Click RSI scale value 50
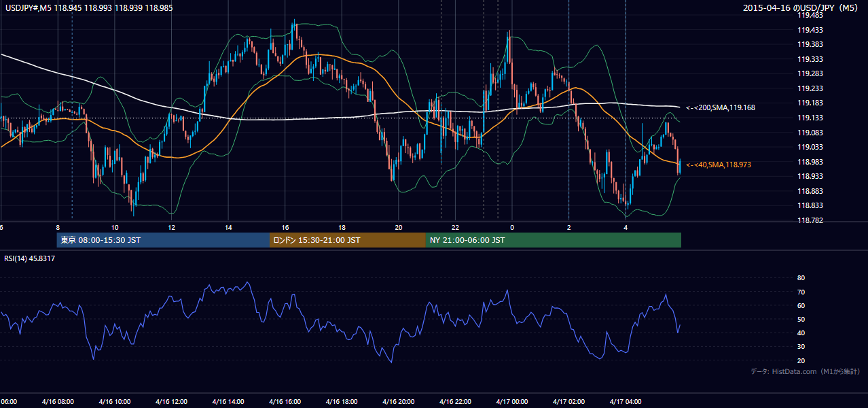The image size is (868, 408). tap(801, 319)
